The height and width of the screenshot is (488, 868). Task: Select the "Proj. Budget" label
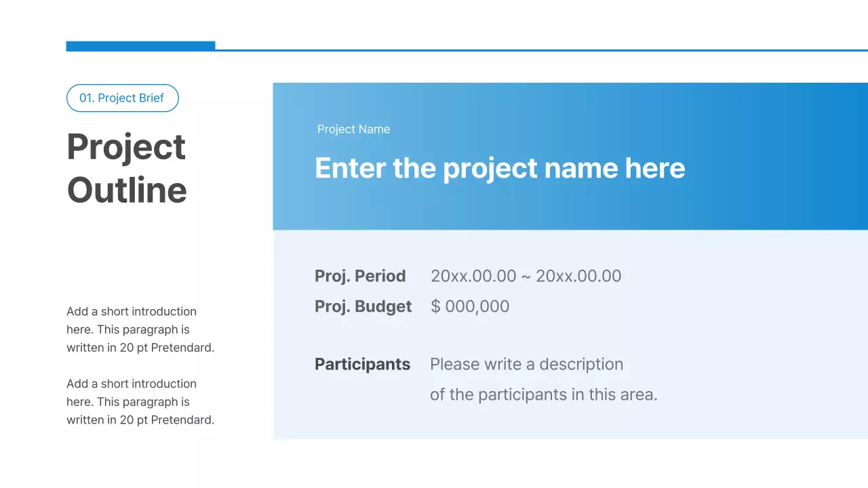click(363, 306)
